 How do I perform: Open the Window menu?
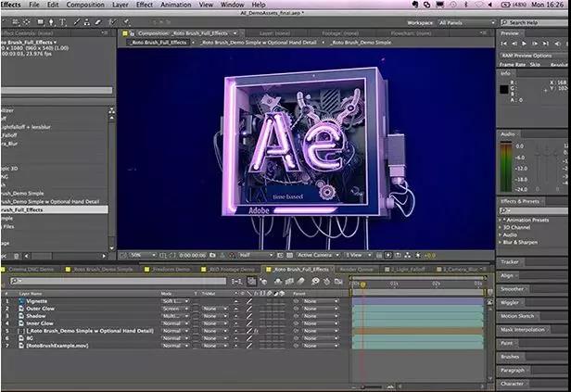pos(233,5)
